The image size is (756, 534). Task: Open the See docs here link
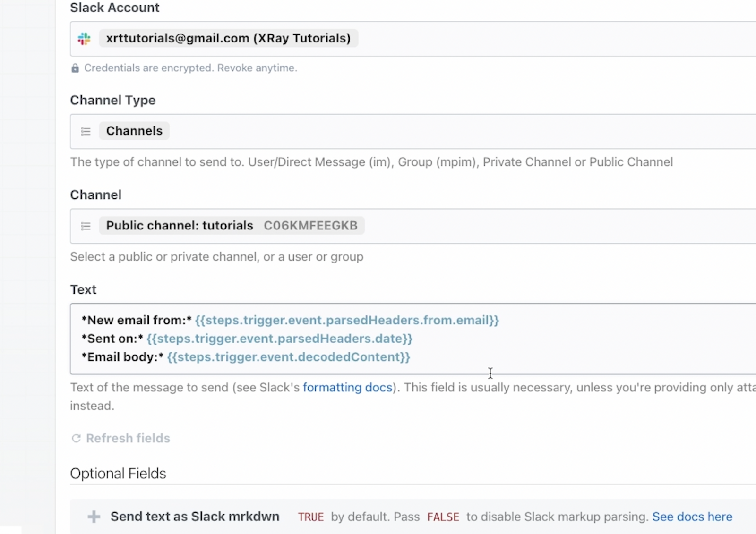(692, 517)
